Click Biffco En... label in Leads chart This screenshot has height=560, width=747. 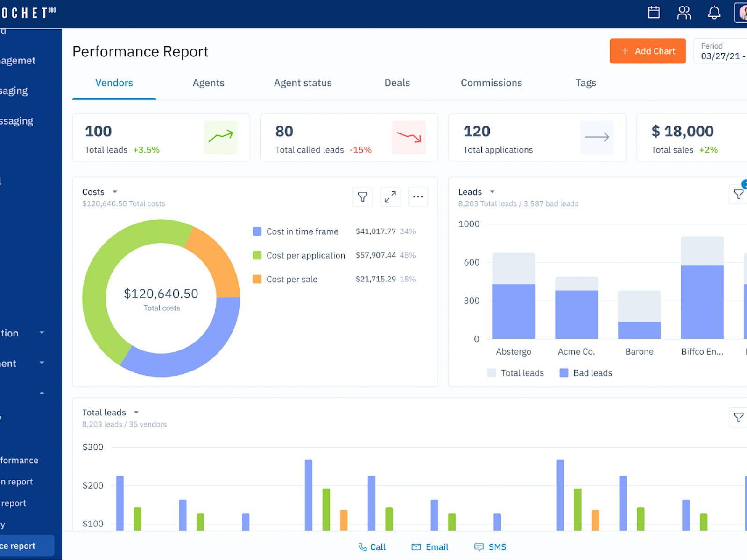(x=702, y=352)
